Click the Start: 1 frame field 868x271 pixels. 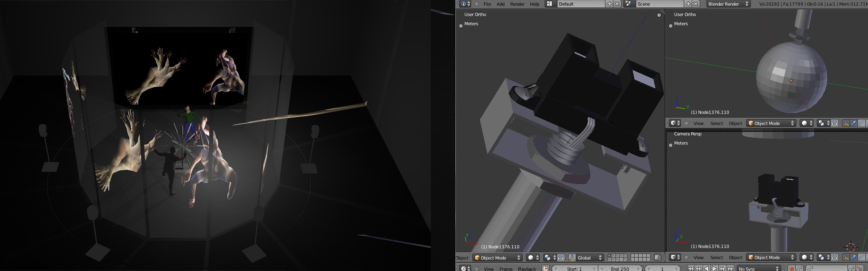(x=574, y=269)
